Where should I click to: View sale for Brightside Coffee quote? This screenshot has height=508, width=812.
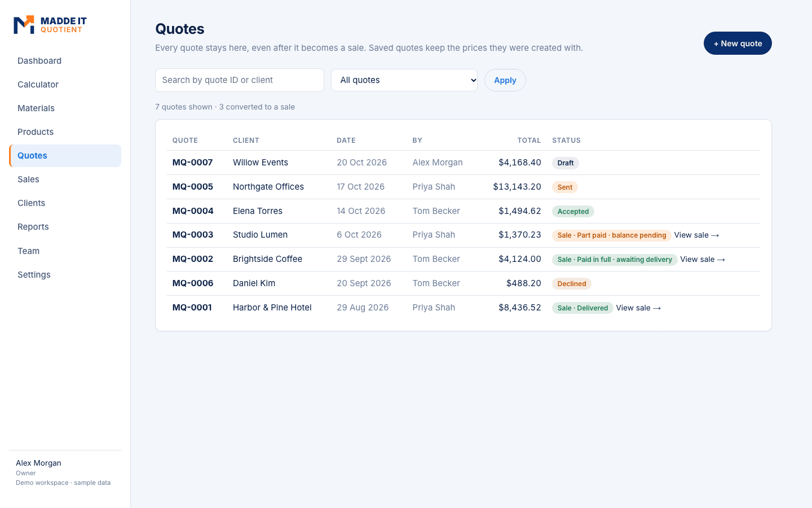(x=703, y=260)
